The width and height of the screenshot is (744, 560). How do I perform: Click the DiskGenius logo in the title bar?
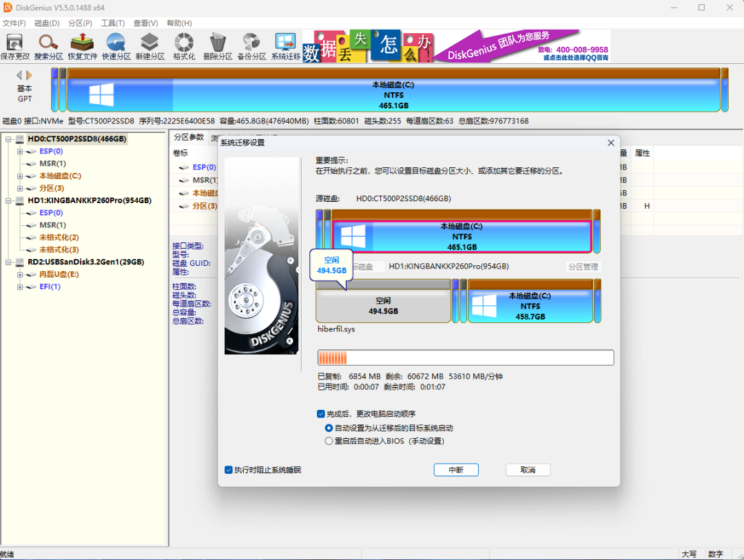tap(8, 7)
